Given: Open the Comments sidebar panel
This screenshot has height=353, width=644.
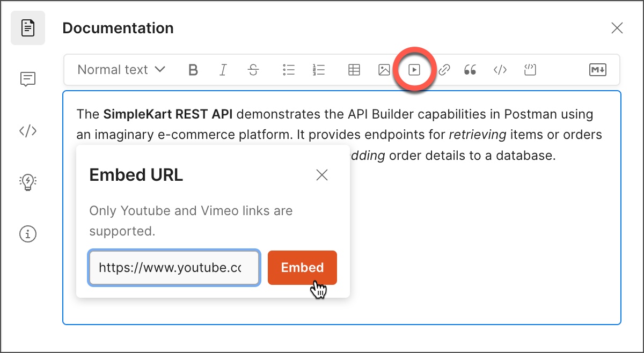Looking at the screenshot, I should pos(28,79).
